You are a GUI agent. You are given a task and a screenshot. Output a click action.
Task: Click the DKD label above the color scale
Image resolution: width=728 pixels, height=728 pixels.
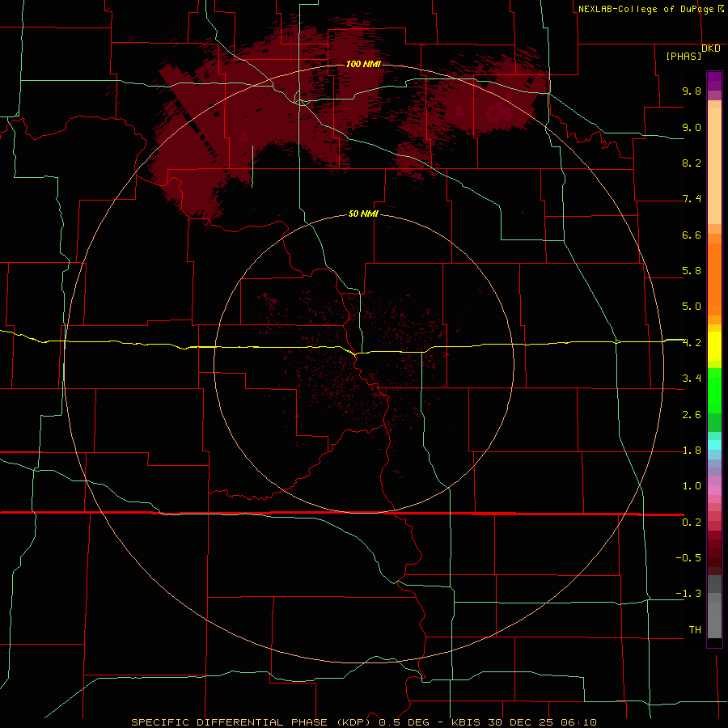[x=711, y=49]
